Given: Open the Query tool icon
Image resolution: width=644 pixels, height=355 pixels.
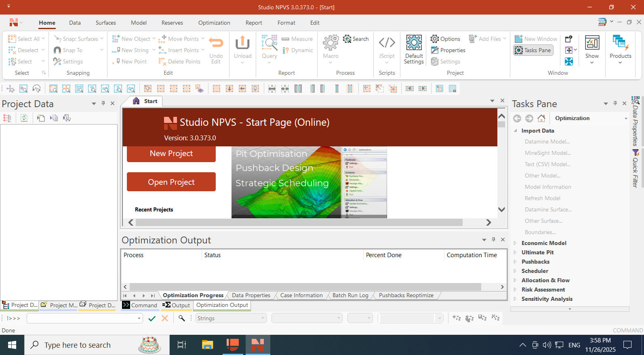Looking at the screenshot, I should 269,43.
